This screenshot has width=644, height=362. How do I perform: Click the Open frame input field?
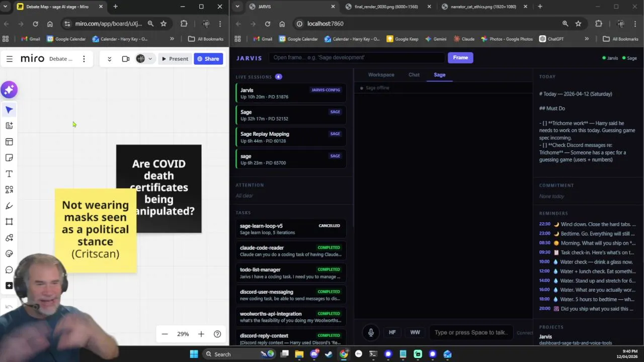(x=357, y=57)
